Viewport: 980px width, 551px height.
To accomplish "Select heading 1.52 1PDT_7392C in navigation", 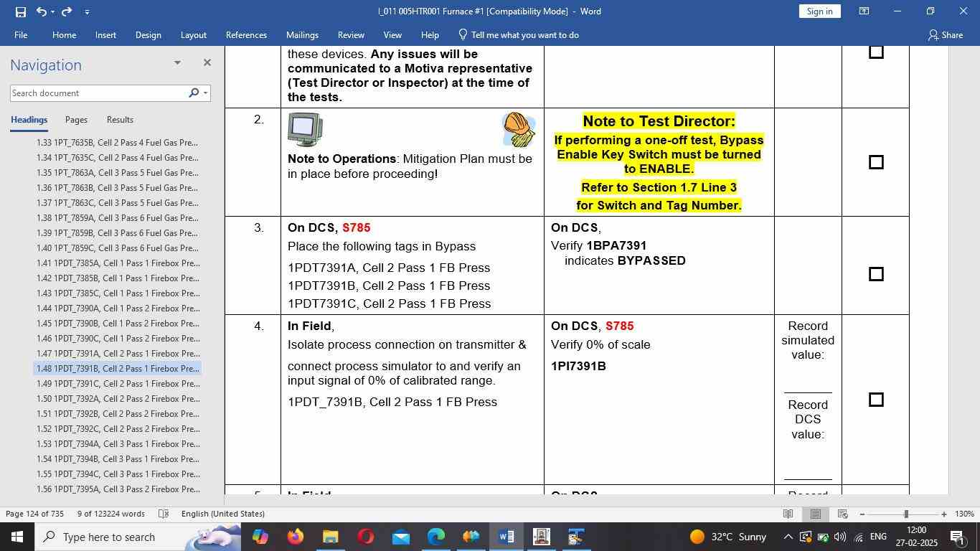I will tap(117, 429).
